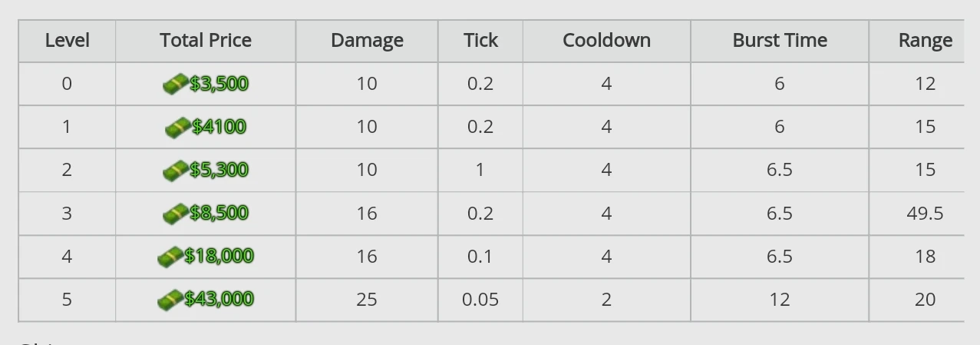Click the Cooldown column header
This screenshot has height=345, width=980.
606,41
